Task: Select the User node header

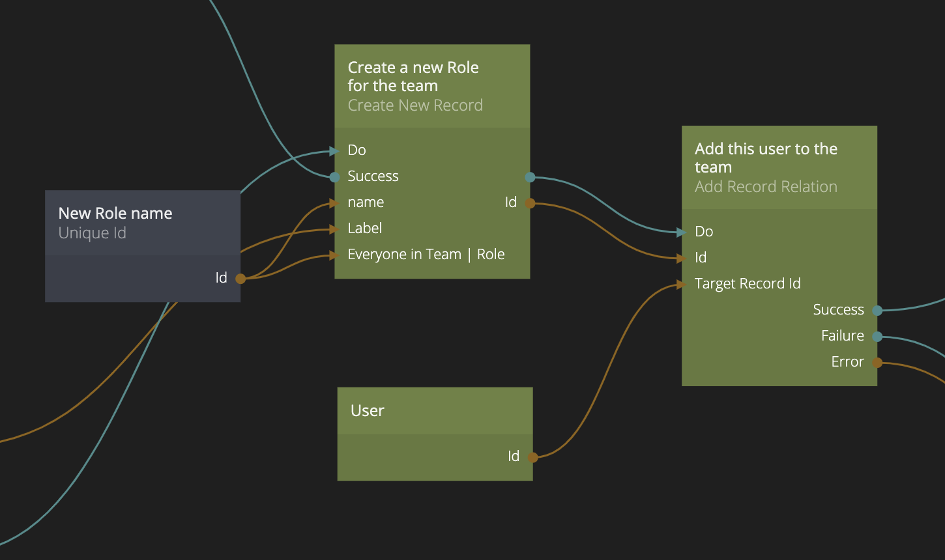Action: click(435, 411)
